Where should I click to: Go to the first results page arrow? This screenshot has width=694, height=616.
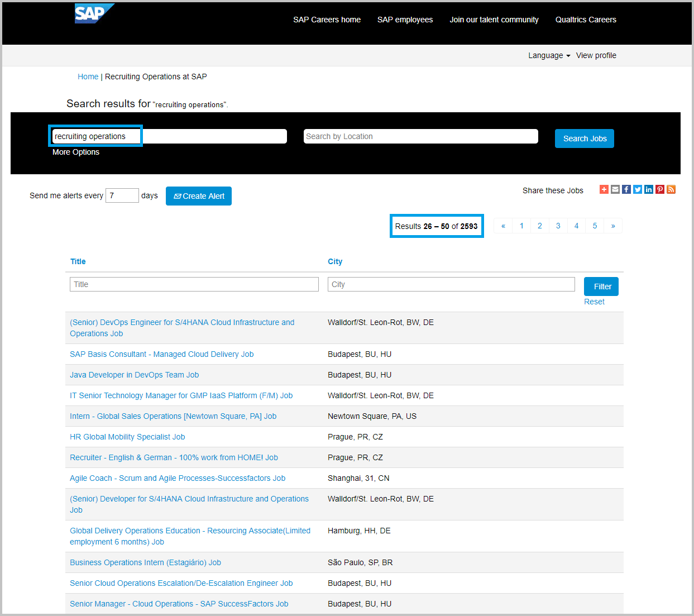[503, 226]
